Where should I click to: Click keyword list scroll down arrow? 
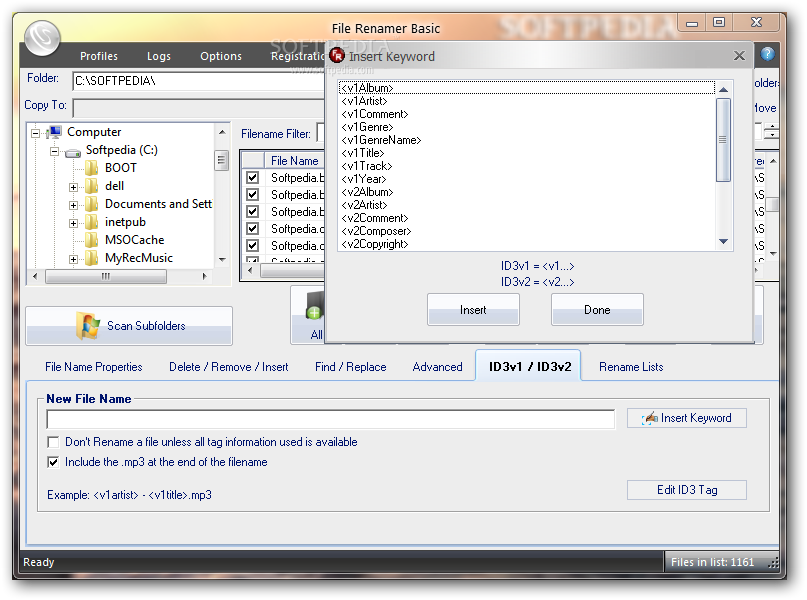coord(724,241)
